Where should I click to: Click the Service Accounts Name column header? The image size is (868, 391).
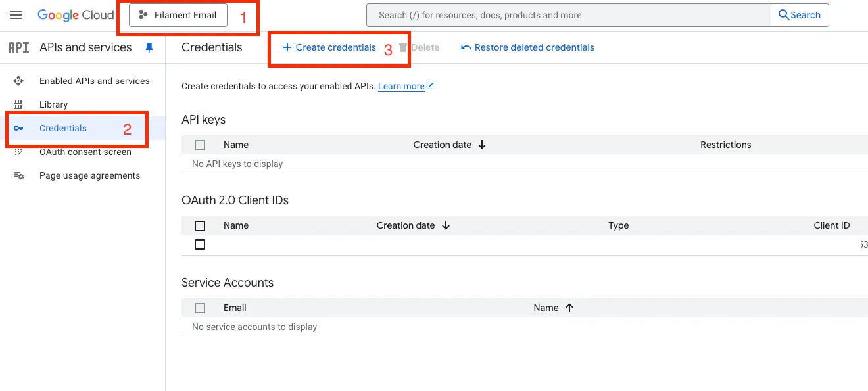[x=546, y=308]
